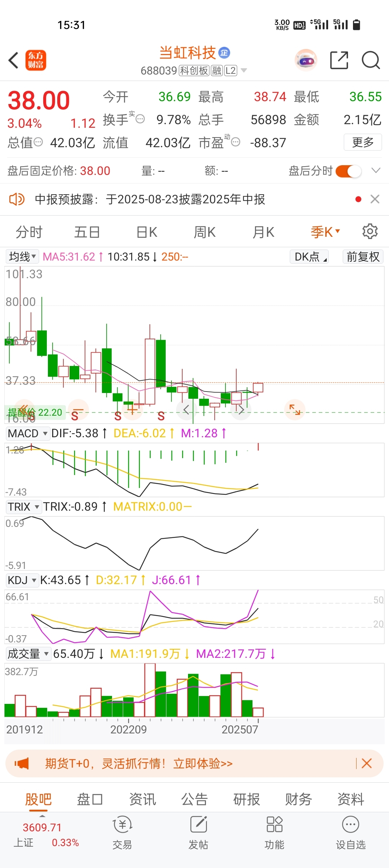Open the robot assistant avatar icon
Screen dimensions: 389x868
click(x=306, y=60)
